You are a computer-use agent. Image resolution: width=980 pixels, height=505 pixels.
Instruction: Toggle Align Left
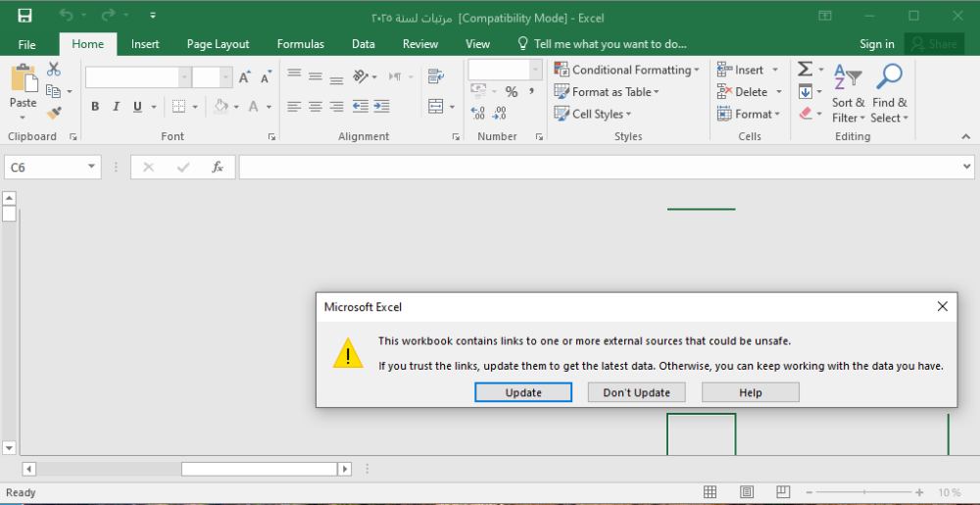294,107
